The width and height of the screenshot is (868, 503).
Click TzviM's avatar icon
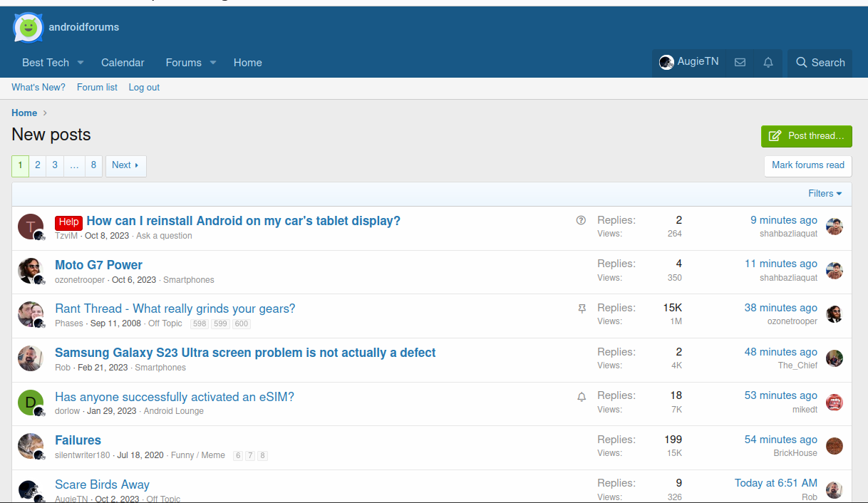tap(31, 227)
